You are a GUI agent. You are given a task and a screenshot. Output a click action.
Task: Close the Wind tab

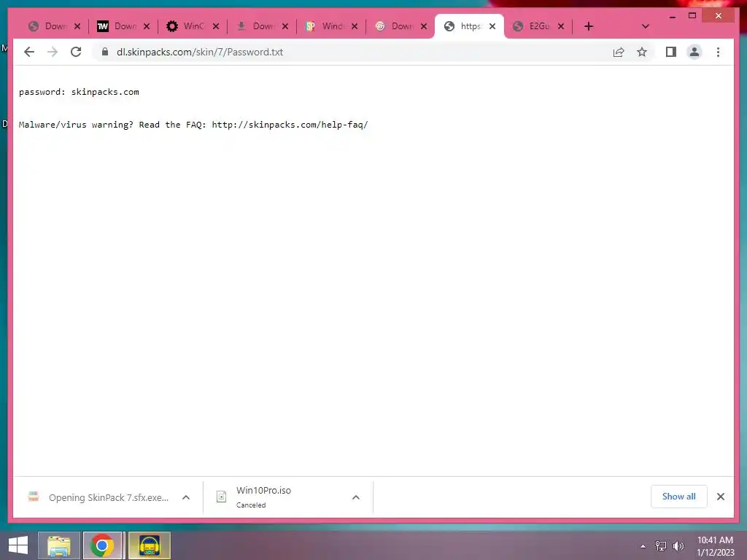(x=355, y=26)
